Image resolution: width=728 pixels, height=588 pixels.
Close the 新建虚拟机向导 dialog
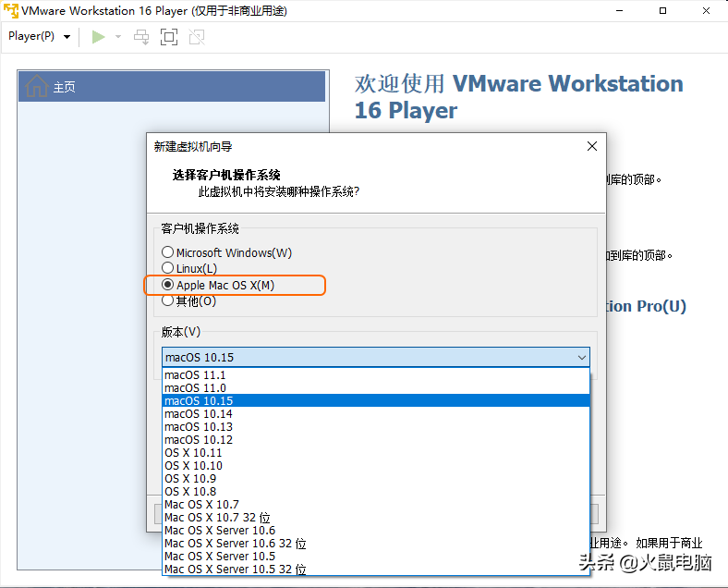tap(592, 146)
